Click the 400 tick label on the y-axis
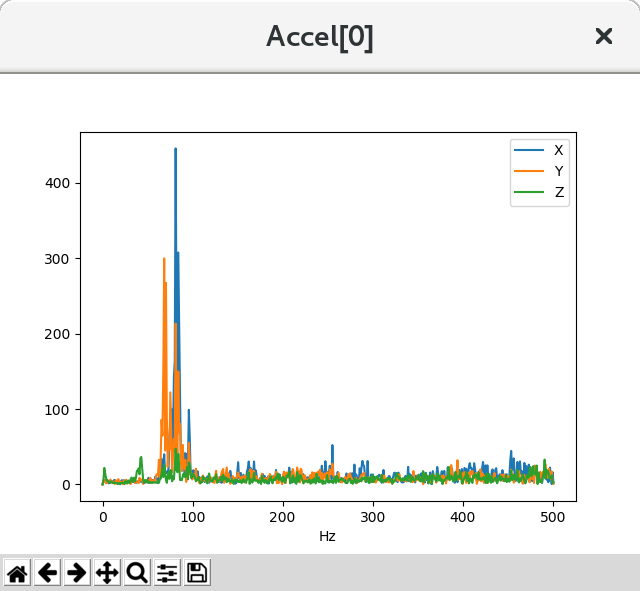The width and height of the screenshot is (640, 591). coord(56,183)
